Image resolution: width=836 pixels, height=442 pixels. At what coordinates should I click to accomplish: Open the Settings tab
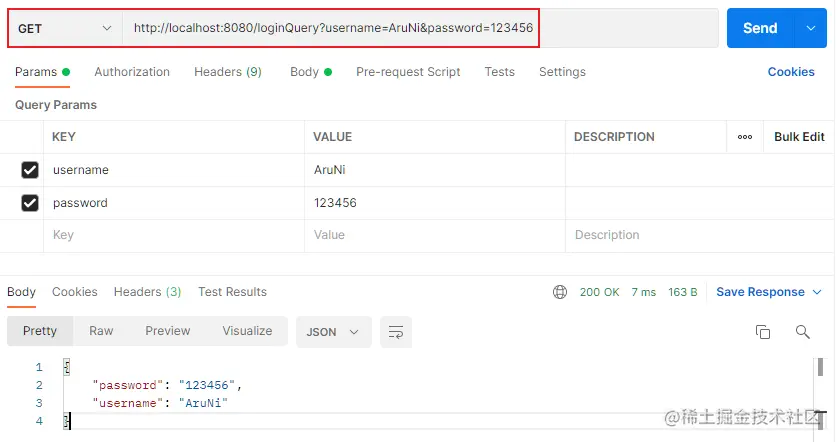562,72
